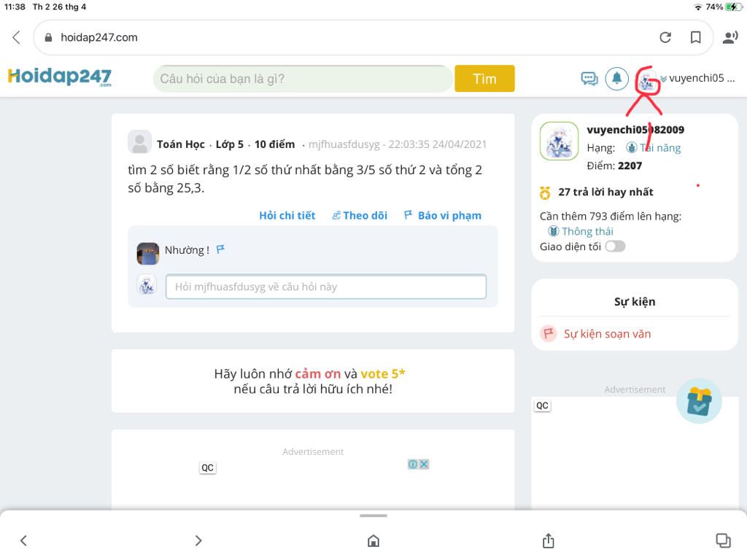This screenshot has height=560, width=747.
Task: Open sidebar profile avatar picture
Action: tap(560, 141)
